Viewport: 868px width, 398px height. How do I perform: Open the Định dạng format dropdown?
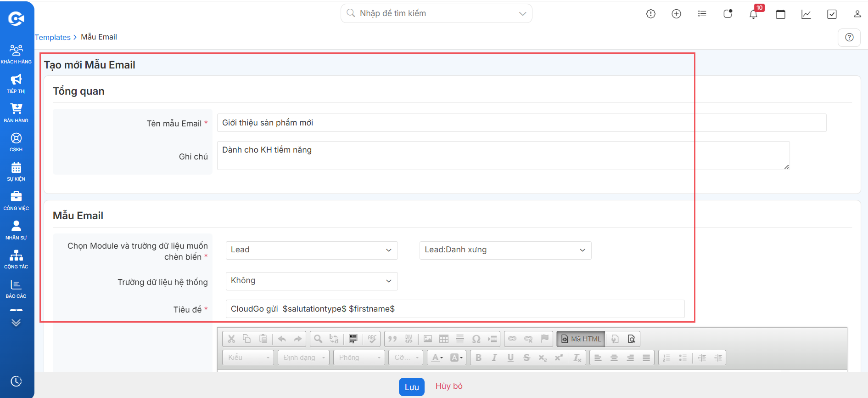pyautogui.click(x=303, y=358)
